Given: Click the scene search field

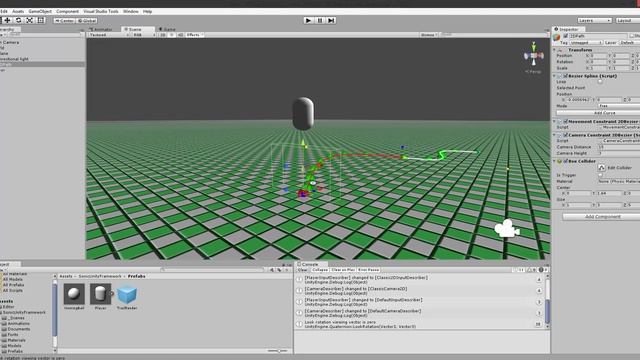Looking at the screenshot, I should (x=493, y=35).
